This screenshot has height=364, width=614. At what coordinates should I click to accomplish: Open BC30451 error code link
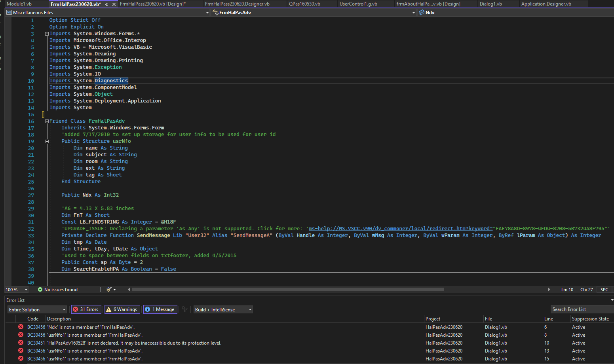36,343
